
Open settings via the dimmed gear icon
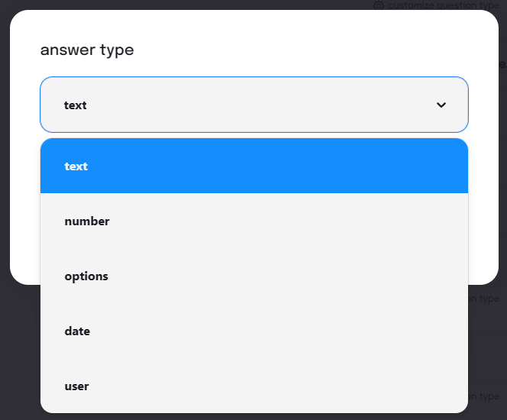pos(379,5)
